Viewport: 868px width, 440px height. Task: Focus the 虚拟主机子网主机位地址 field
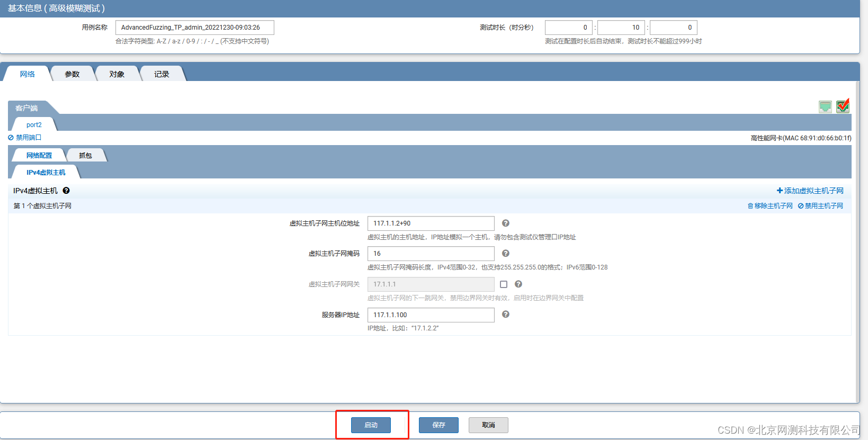coord(431,223)
